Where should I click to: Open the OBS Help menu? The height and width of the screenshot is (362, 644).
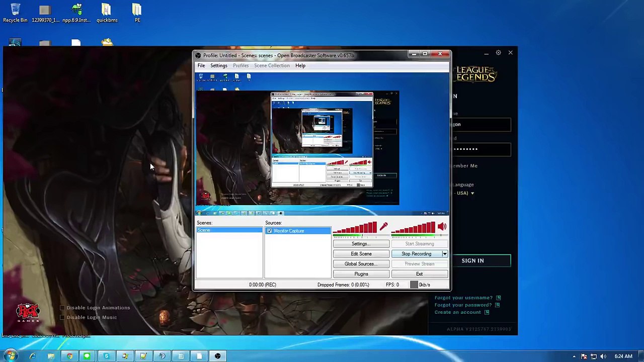(300, 65)
